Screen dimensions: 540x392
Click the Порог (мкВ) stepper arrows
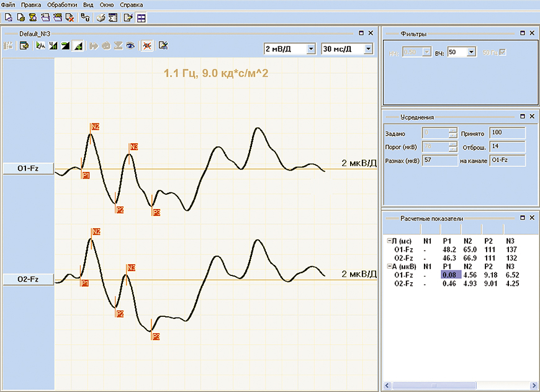(453, 146)
